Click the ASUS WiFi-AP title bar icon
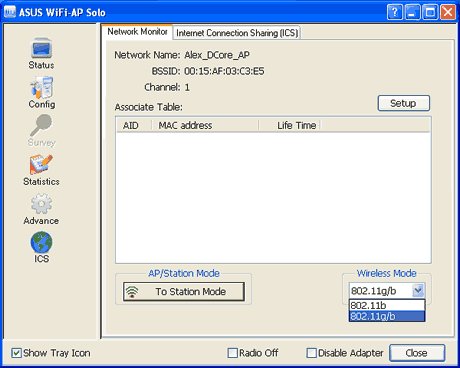Viewport: 460px width, 368px height. tap(10, 12)
